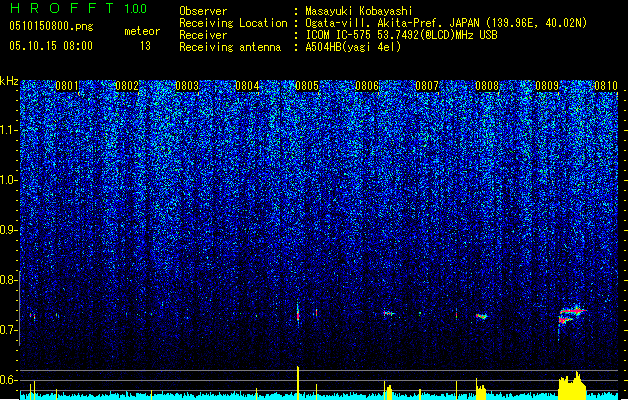Image resolution: width=629 pixels, height=400 pixels.
Task: Click the A504HB yagi antenna text
Action: 353,47
